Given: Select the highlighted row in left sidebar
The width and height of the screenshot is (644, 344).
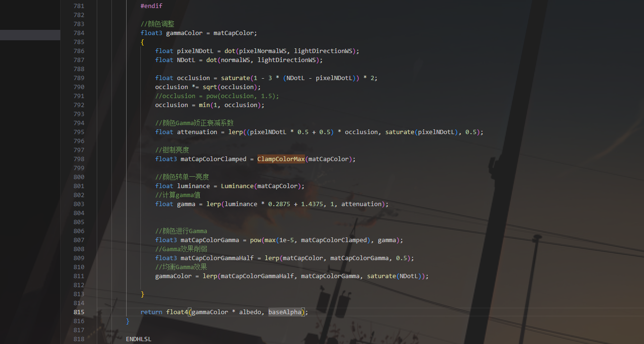Looking at the screenshot, I should point(30,35).
